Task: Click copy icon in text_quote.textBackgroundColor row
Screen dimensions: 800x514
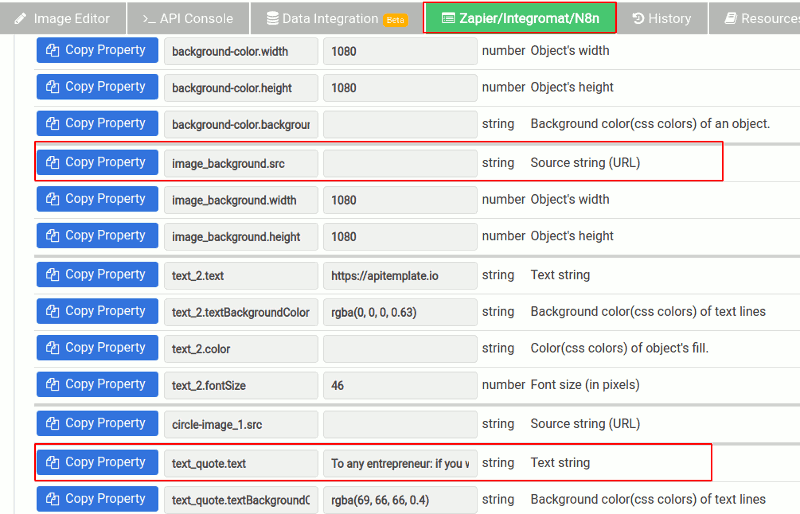Action: pos(53,499)
